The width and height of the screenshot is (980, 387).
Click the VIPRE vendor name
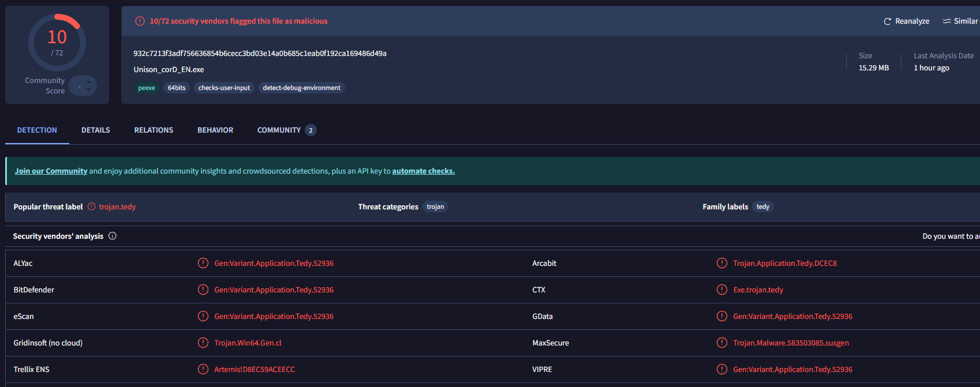point(542,370)
